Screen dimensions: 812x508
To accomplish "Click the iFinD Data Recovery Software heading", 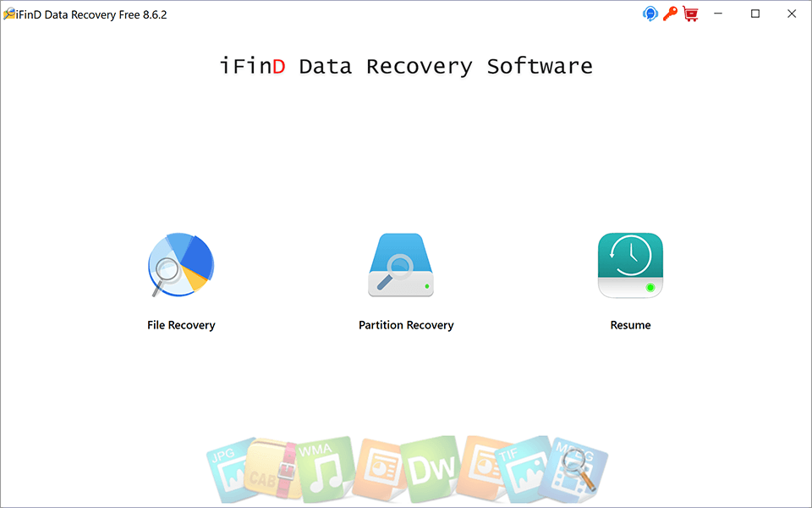I will [406, 66].
